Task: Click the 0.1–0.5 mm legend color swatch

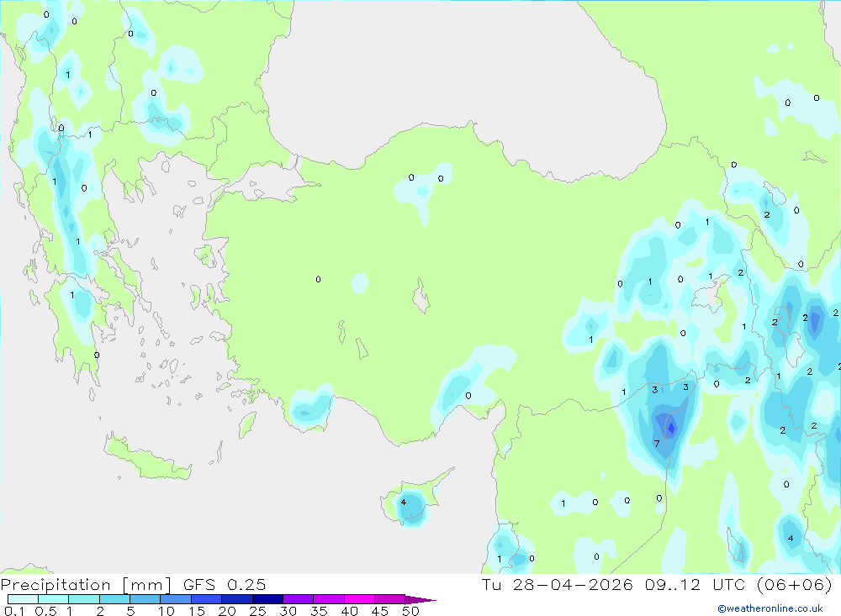Action: click(23, 599)
